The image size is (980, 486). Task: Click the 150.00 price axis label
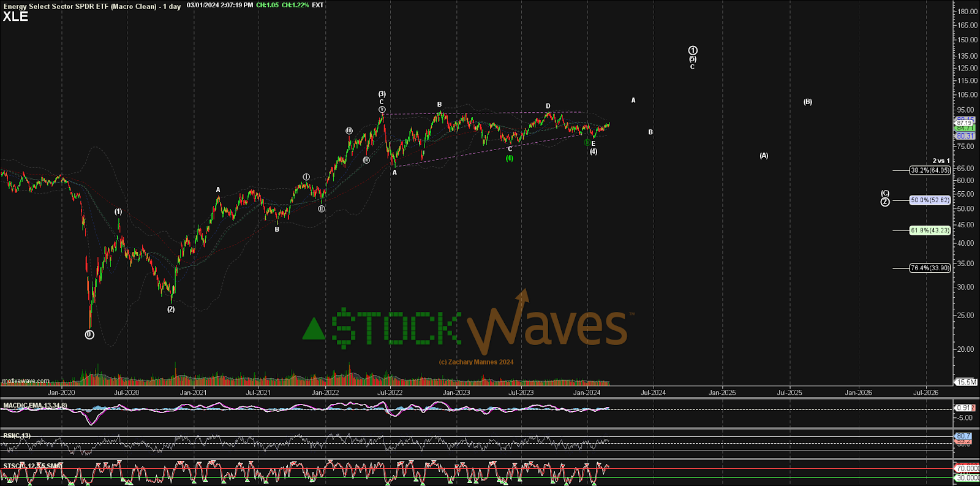pos(968,40)
